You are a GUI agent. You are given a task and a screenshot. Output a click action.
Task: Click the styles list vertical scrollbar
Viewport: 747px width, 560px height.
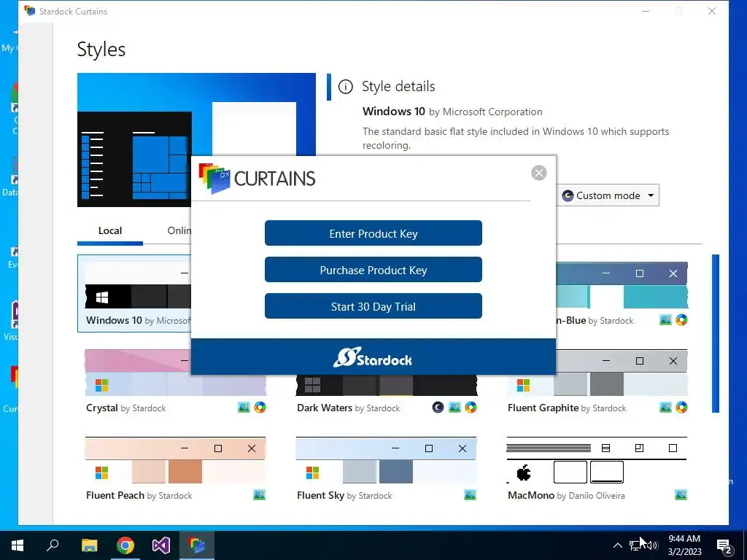(x=716, y=333)
